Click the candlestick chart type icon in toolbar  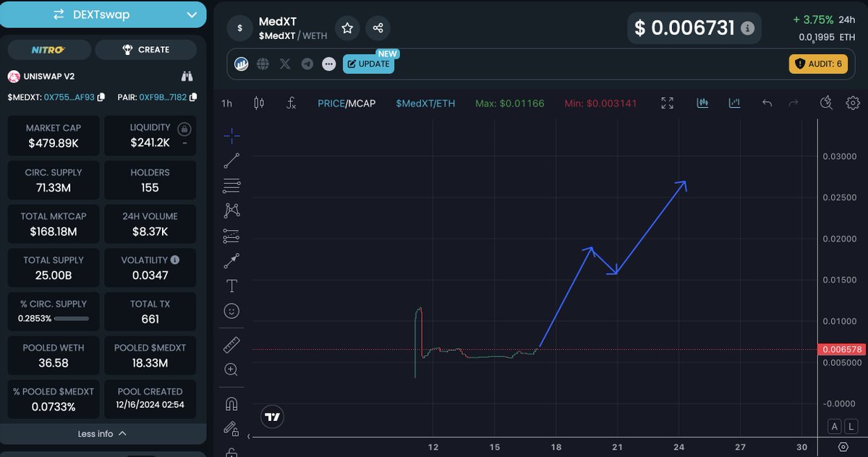702,103
